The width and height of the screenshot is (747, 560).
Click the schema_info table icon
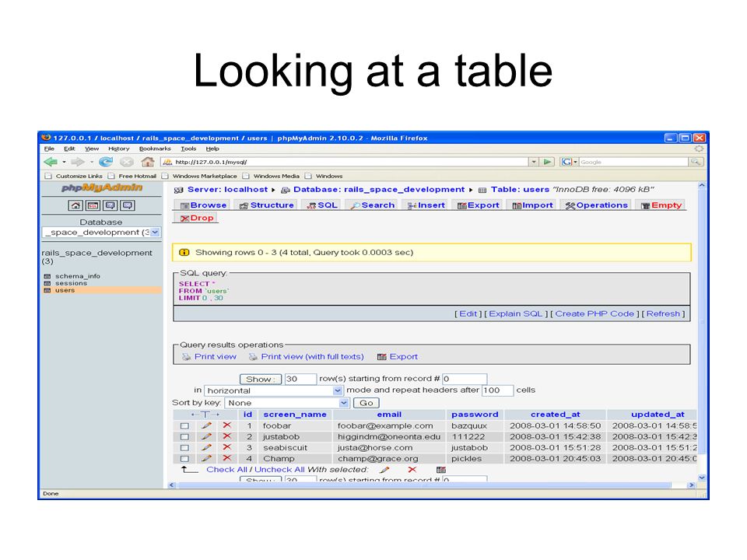(x=47, y=276)
